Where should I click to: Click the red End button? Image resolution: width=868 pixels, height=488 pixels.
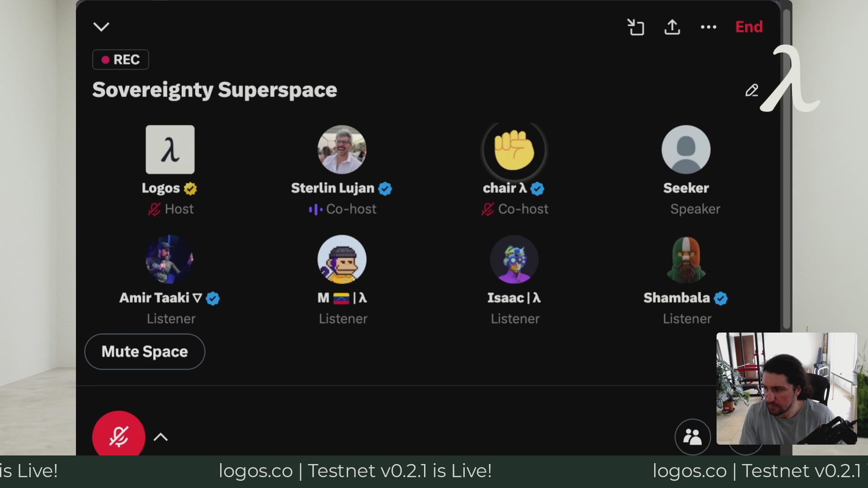click(749, 27)
